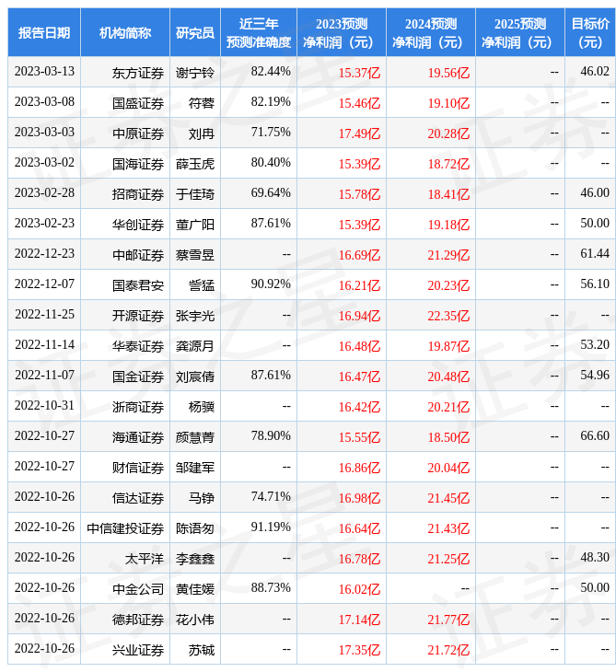Select the 中信建投证券 institution cell
This screenshot has height=672, width=616.
click(125, 528)
